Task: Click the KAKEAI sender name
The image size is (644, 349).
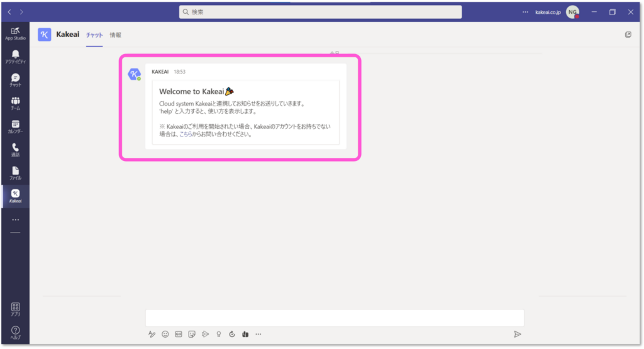Action: point(160,72)
